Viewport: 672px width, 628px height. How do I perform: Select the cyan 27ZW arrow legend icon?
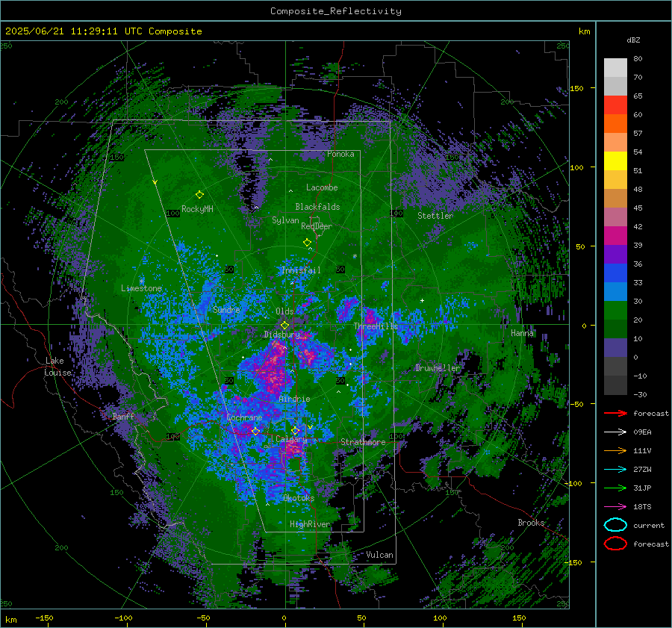pyautogui.click(x=615, y=470)
